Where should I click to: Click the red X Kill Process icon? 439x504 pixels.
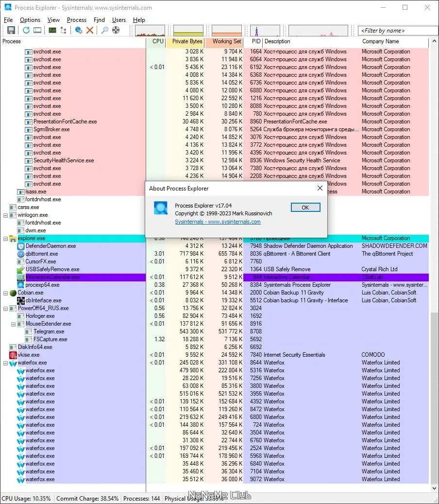(90, 30)
